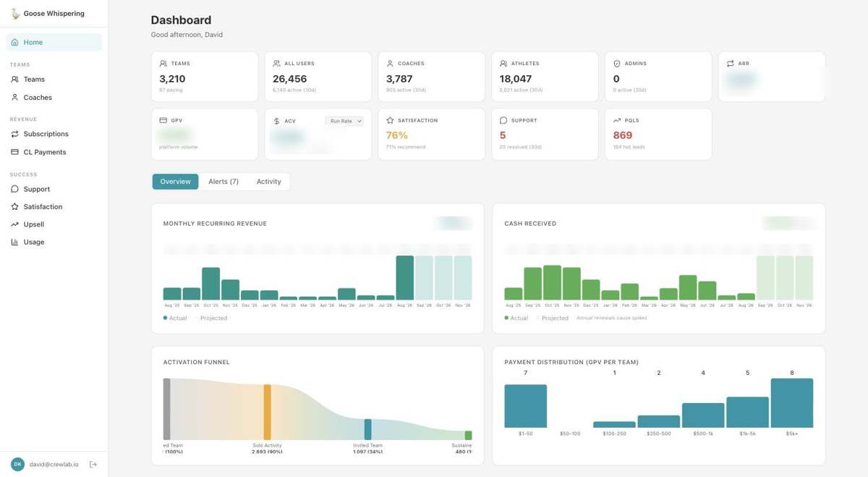This screenshot has width=868, height=477.
Task: Open the Run Rate dropdown
Action: pyautogui.click(x=344, y=121)
